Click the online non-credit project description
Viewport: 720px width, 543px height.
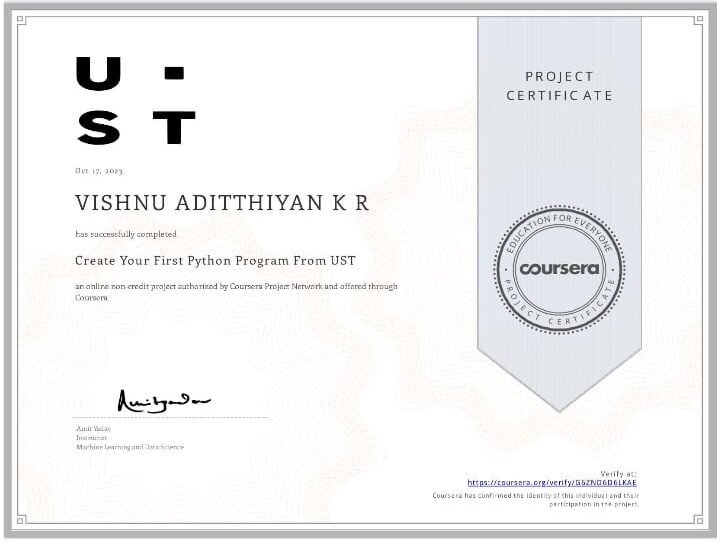[x=236, y=291]
